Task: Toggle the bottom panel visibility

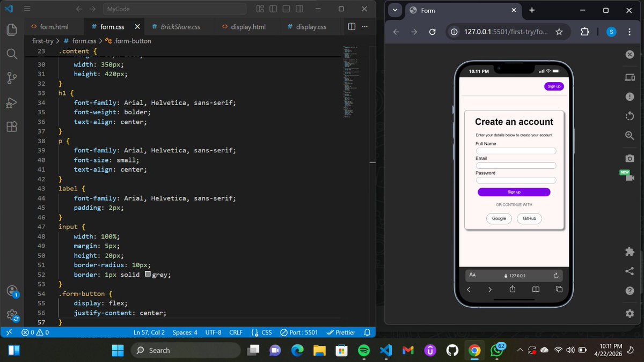Action: click(286, 9)
